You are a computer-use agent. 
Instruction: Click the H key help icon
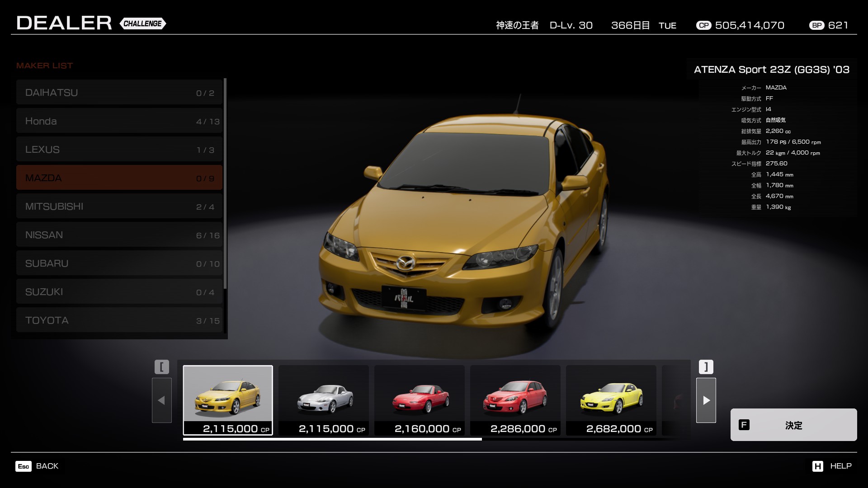click(x=817, y=466)
